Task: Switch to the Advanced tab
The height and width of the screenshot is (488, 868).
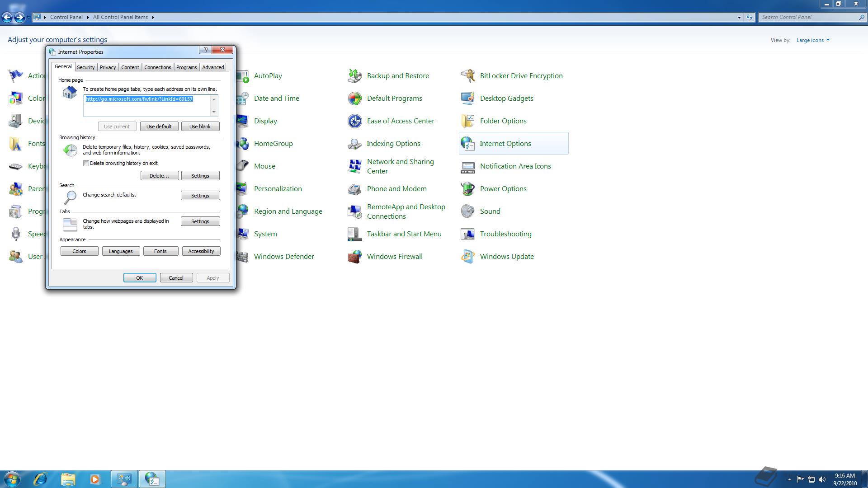Action: pos(213,67)
